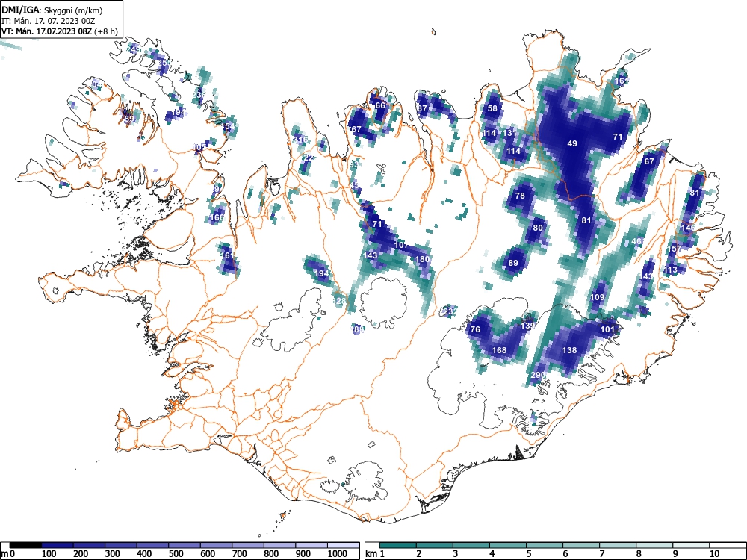Viewport: 747px width, 560px height.
Task: Click the 'IT: Mán. 17. 07. 2023 00Z' line
Action: (x=49, y=21)
